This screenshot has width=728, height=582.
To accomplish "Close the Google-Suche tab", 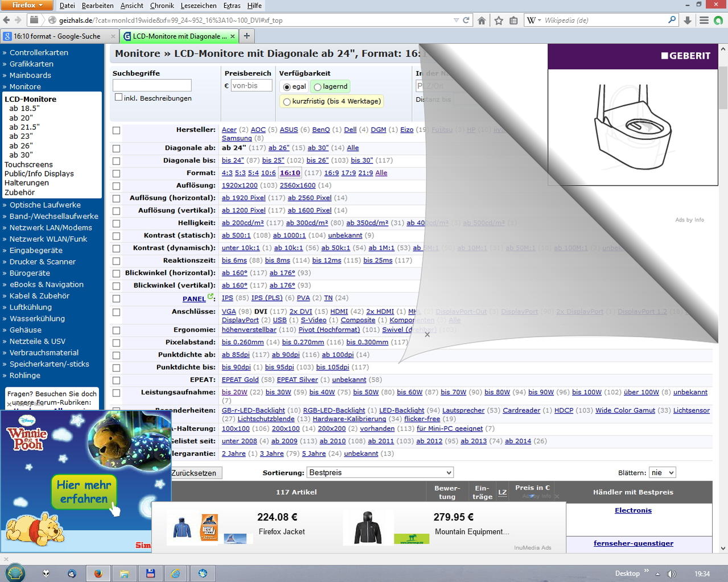I will click(x=113, y=36).
